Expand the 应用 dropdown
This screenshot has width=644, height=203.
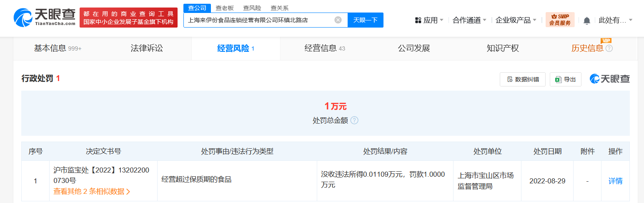point(429,20)
